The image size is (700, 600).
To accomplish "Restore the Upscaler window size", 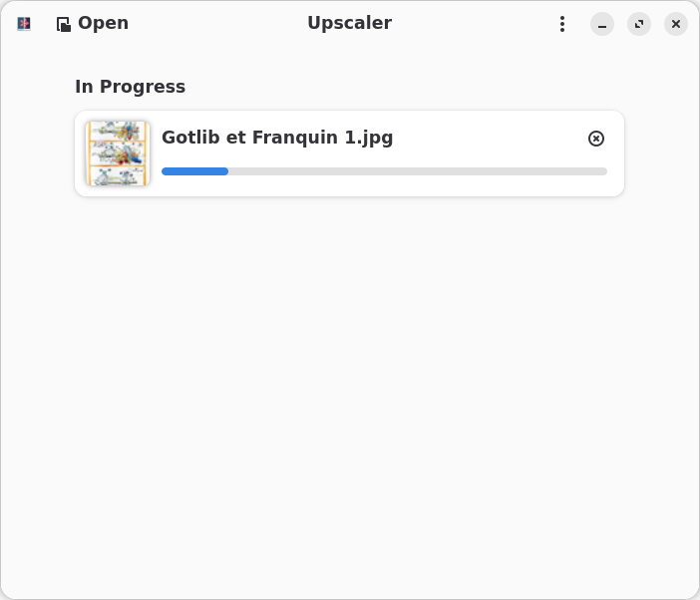I will click(639, 24).
